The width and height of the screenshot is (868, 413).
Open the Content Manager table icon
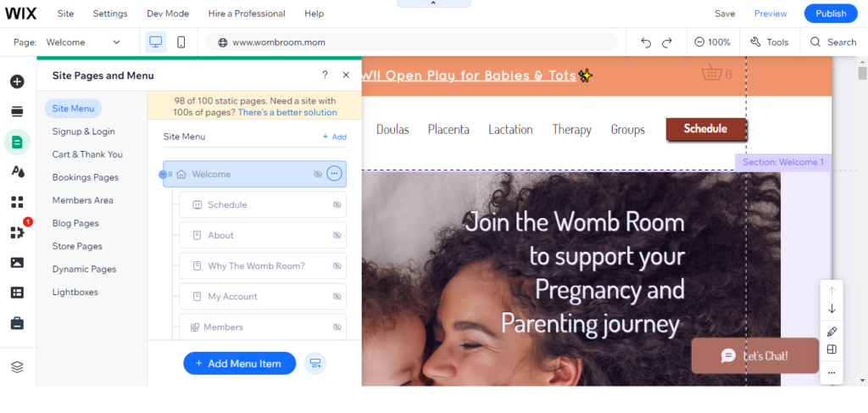click(x=17, y=293)
